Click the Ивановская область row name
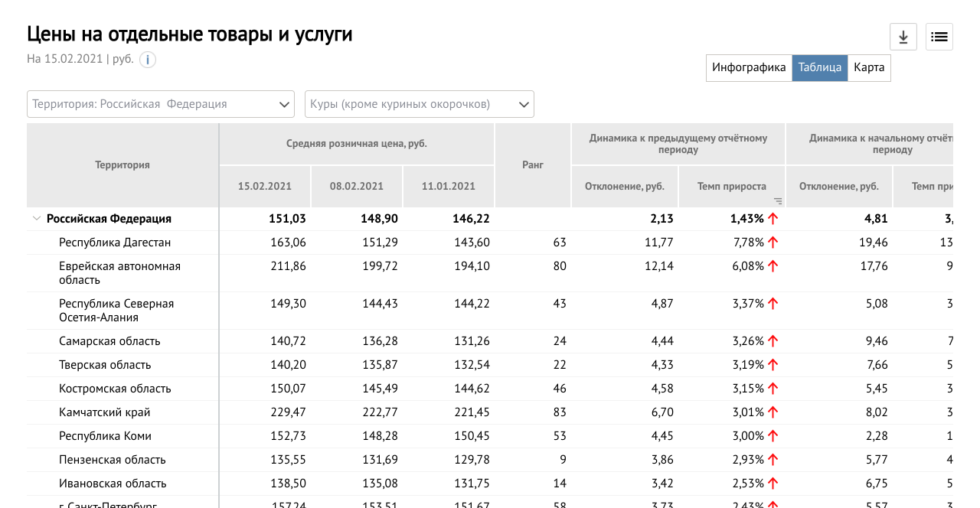The height and width of the screenshot is (508, 980). pos(113,484)
